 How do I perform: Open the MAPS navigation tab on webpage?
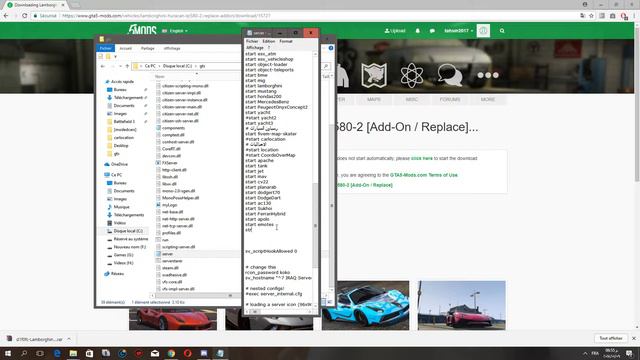pyautogui.click(x=373, y=100)
